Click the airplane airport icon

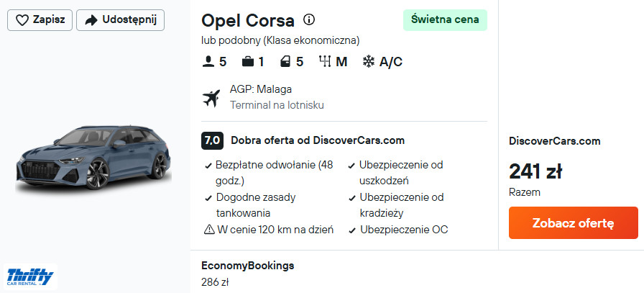pos(212,97)
